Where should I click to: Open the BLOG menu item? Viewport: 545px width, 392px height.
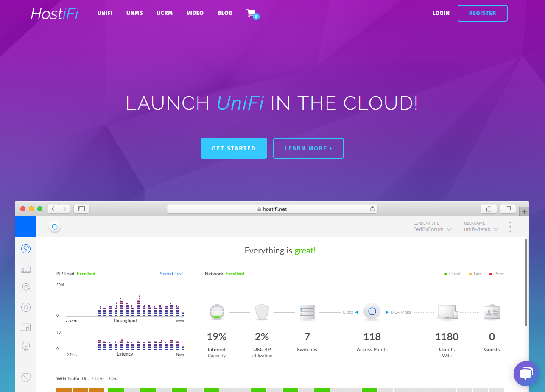click(x=225, y=13)
